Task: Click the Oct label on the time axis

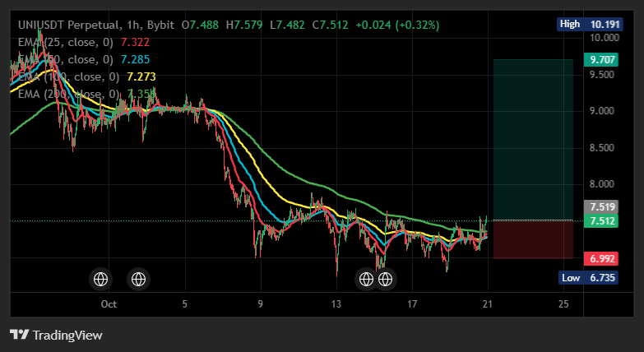Action: point(109,304)
